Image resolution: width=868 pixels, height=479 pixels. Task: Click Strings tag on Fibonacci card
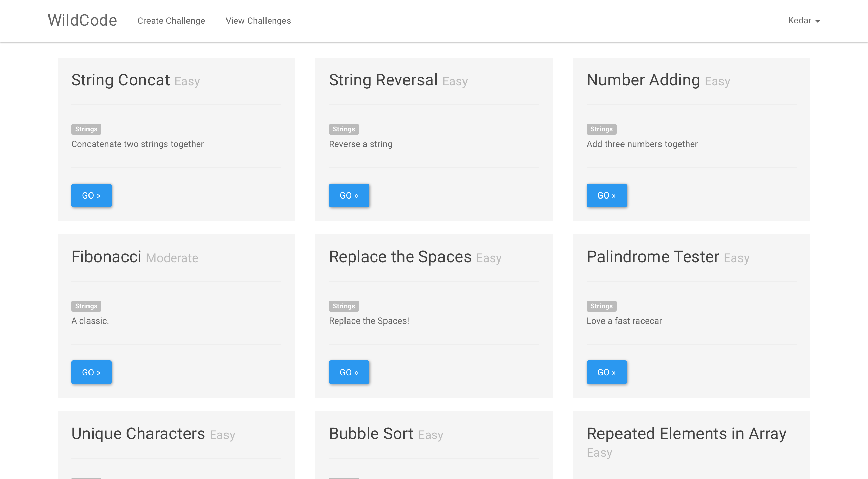(86, 306)
